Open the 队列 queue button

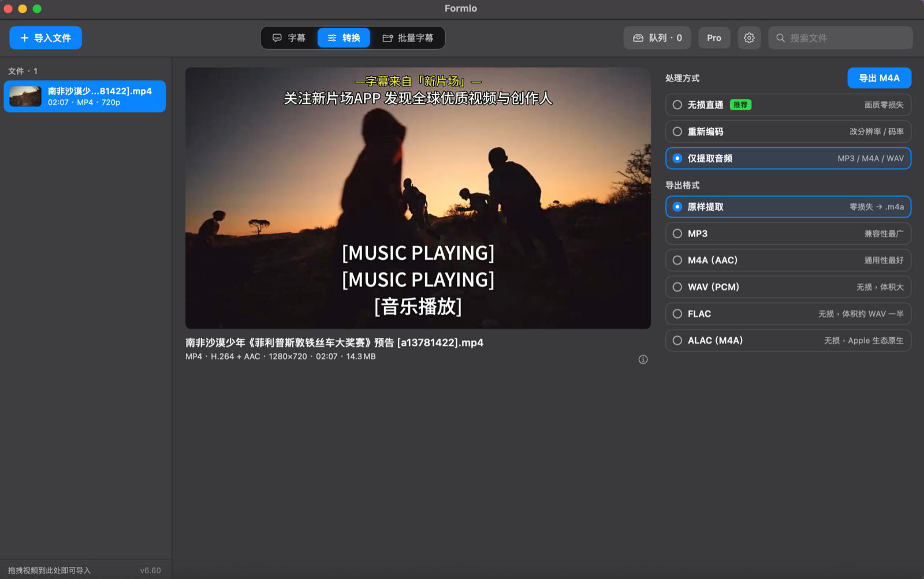(x=657, y=38)
